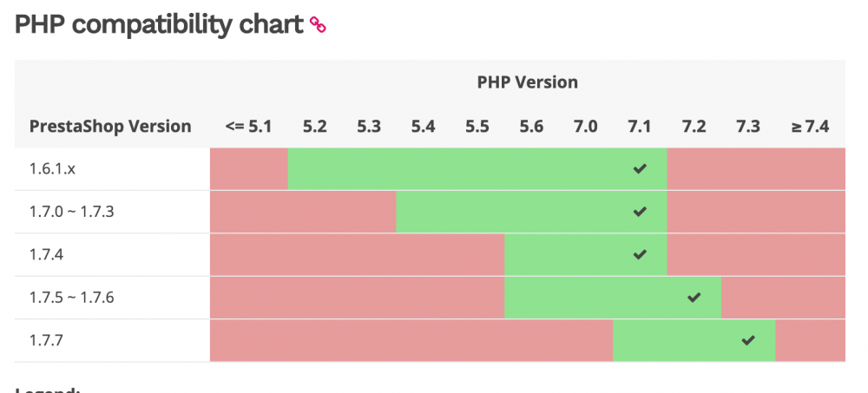The image size is (868, 393).
Task: Click the PHP Version header label
Action: pyautogui.click(x=527, y=82)
